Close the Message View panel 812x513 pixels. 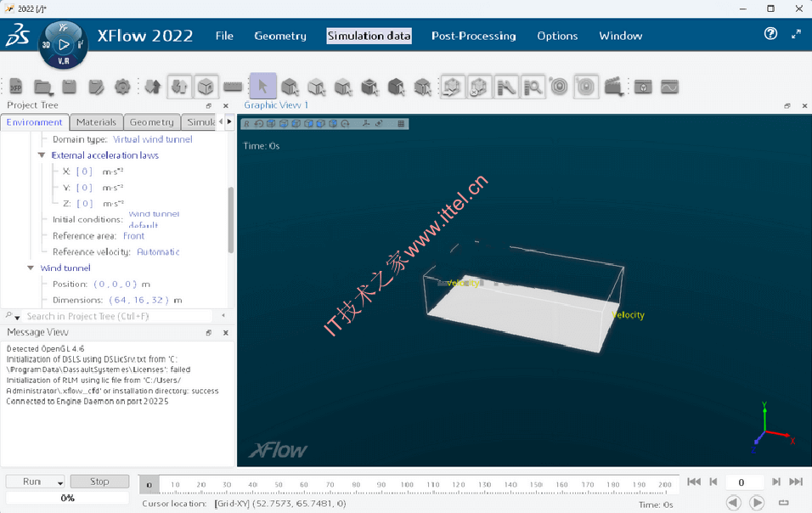[226, 333]
